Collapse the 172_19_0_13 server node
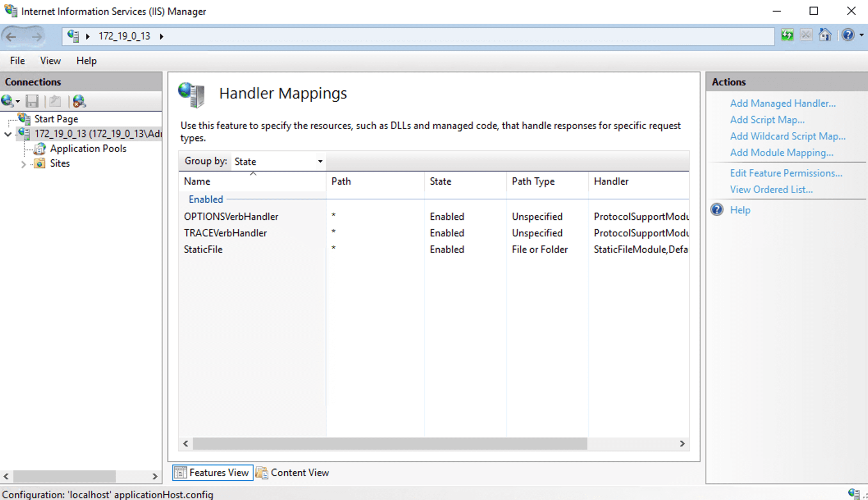 [x=8, y=134]
